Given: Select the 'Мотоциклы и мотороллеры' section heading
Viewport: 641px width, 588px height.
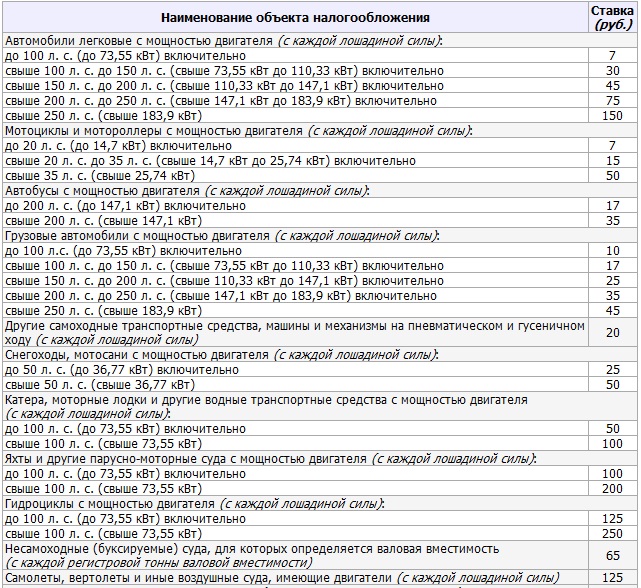Looking at the screenshot, I should pyautogui.click(x=320, y=130).
